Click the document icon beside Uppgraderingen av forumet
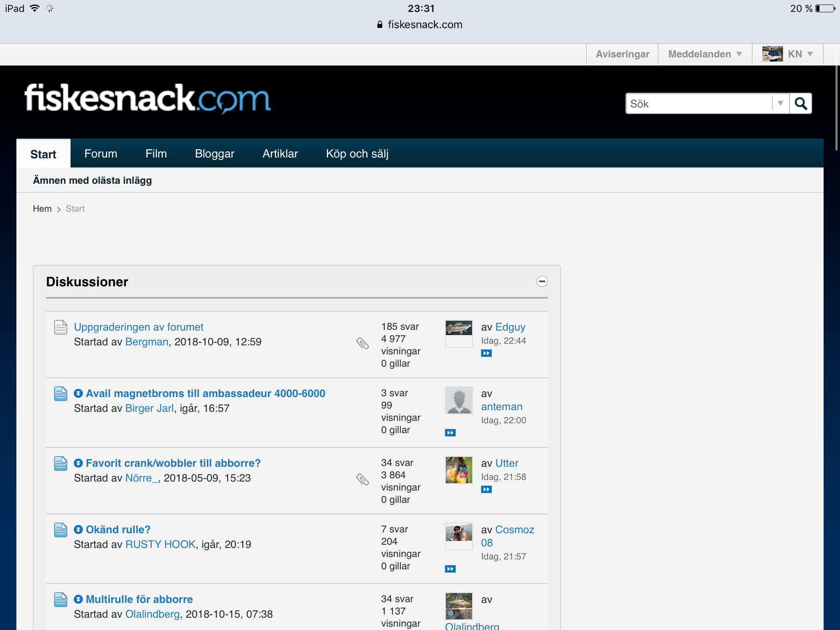Viewport: 840px width, 630px height. (x=61, y=327)
